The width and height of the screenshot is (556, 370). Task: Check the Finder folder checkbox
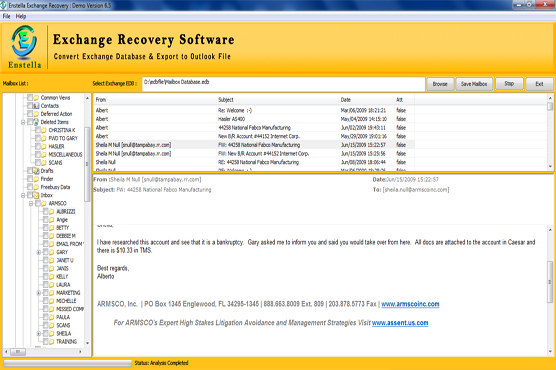click(30, 179)
